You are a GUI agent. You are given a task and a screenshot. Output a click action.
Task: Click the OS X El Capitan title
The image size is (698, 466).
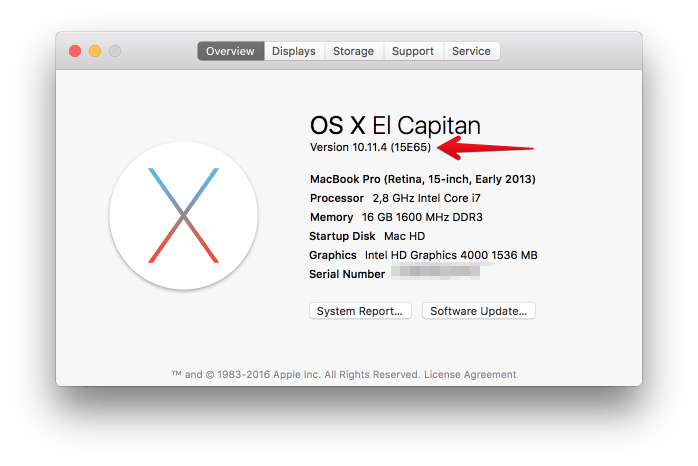[x=395, y=126]
